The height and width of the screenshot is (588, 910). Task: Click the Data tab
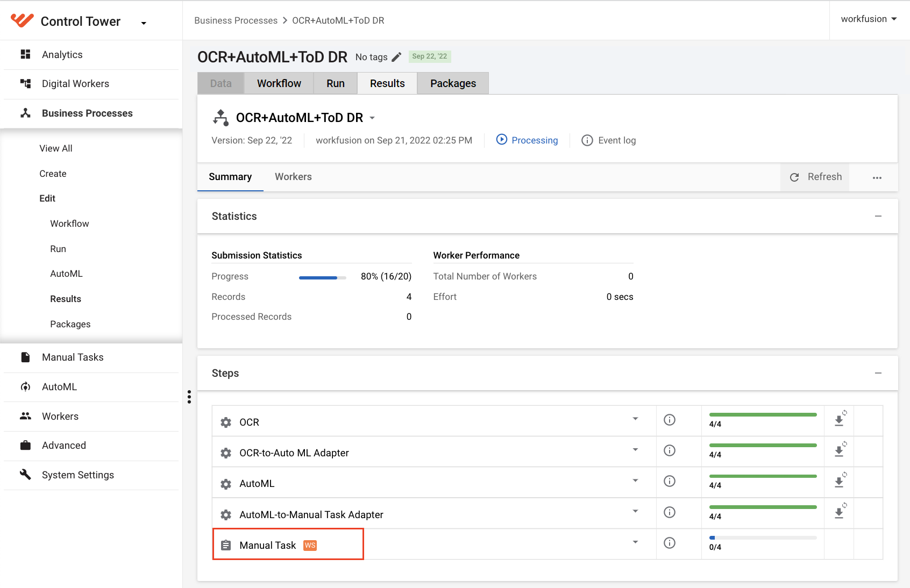pyautogui.click(x=221, y=83)
